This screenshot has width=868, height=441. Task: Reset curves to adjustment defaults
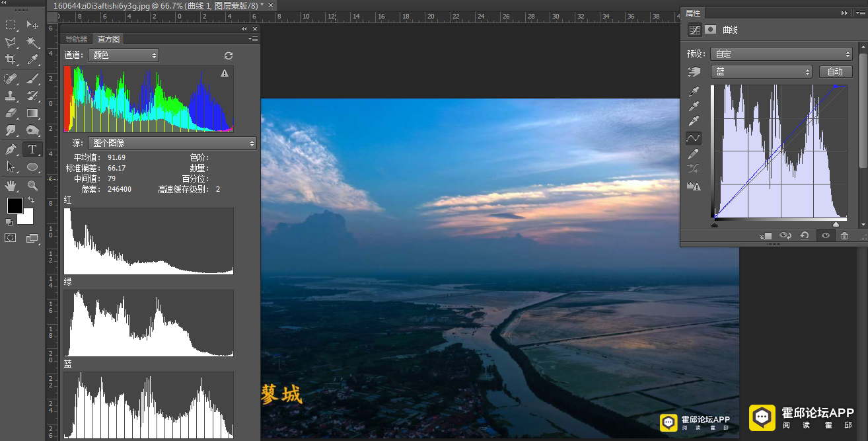tap(805, 236)
